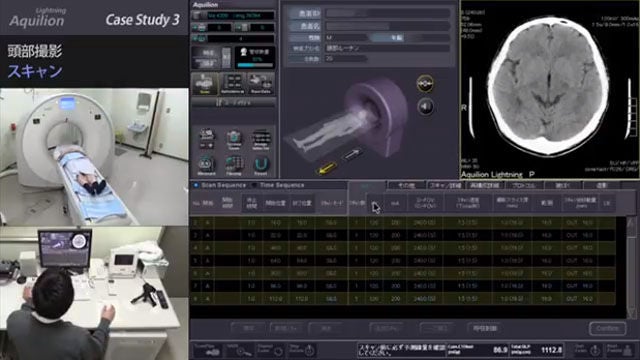Click the bottom-left round icon in the utility grid
The height and width of the screenshot is (360, 640).
(207, 165)
